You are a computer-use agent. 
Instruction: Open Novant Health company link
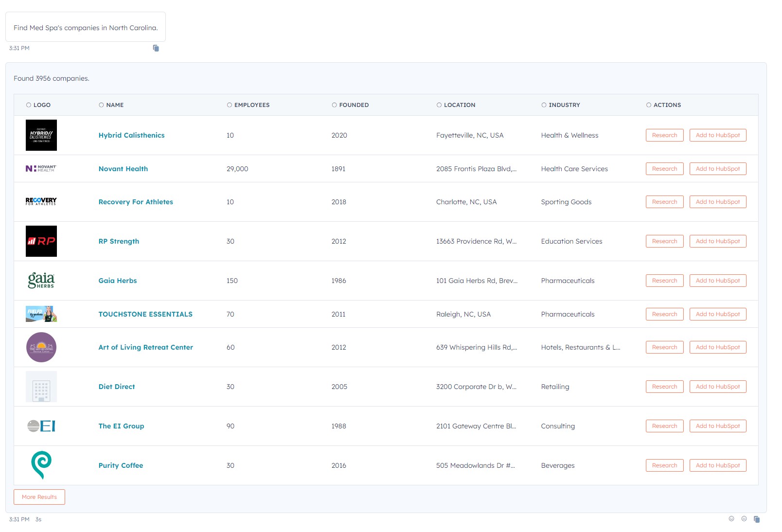point(123,169)
